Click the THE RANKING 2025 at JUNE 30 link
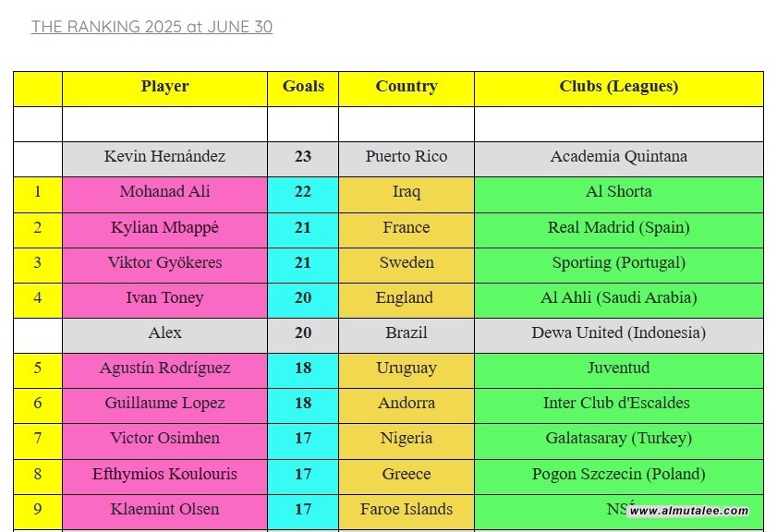The width and height of the screenshot is (777, 532). click(152, 27)
